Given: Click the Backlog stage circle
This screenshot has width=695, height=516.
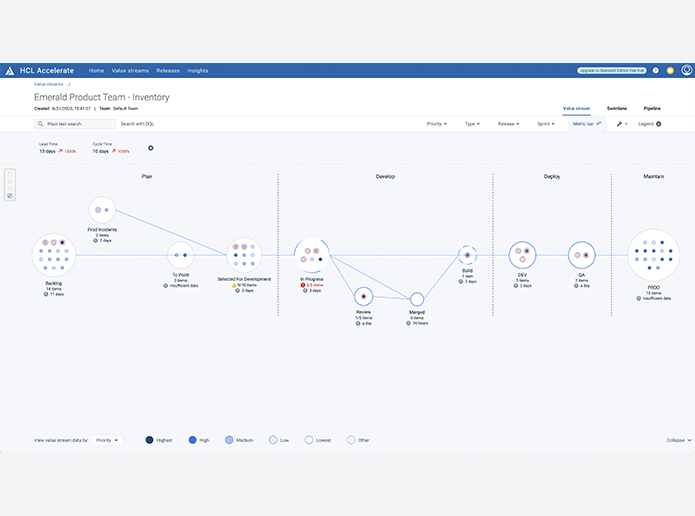Looking at the screenshot, I should click(54, 254).
